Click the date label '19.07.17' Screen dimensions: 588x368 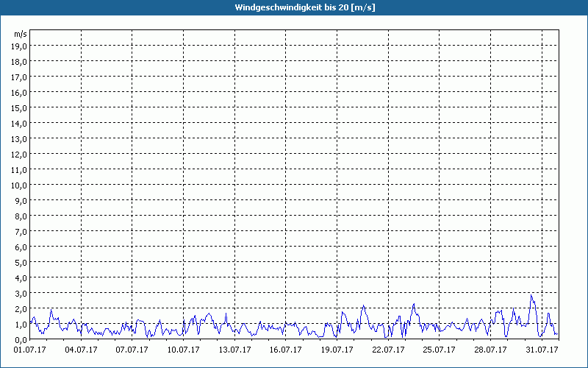337,350
